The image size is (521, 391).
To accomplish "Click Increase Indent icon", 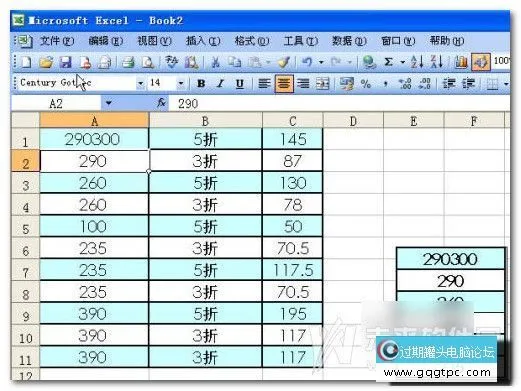I will (468, 83).
